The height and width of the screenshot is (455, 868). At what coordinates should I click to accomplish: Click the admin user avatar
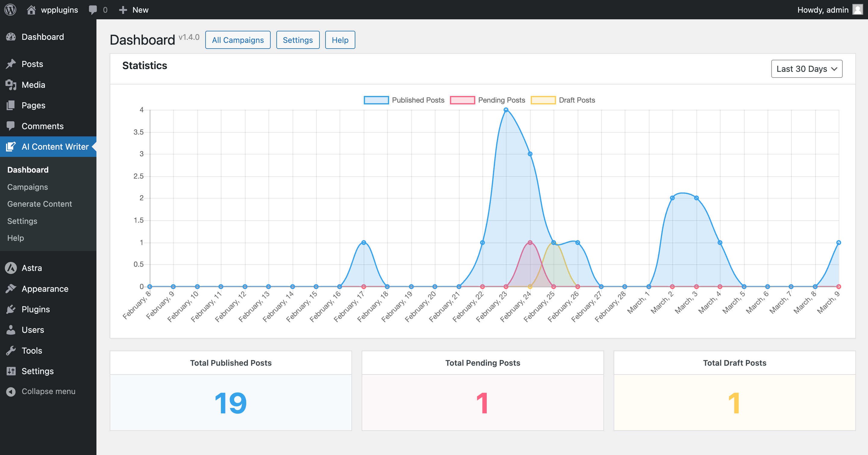857,9
